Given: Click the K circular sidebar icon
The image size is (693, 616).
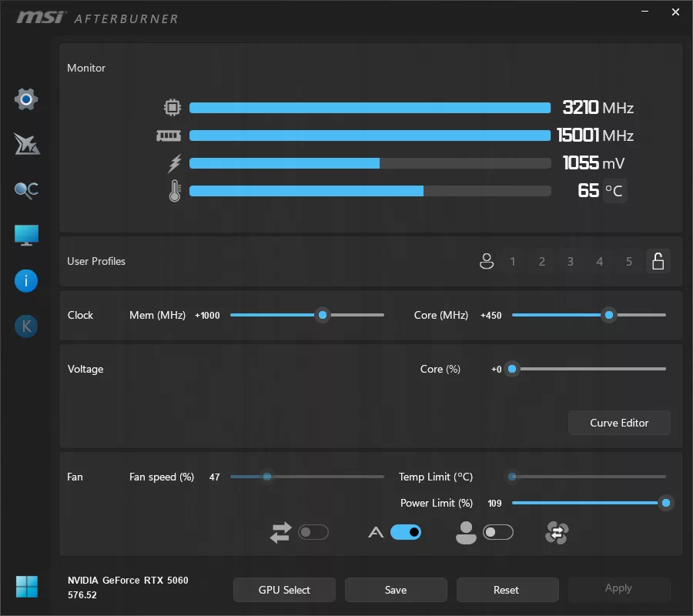Looking at the screenshot, I should click(x=26, y=326).
